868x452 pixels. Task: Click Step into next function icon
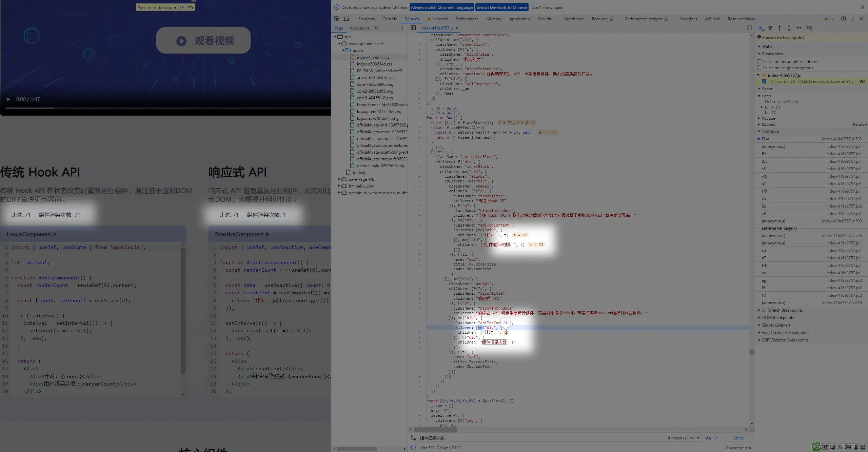(780, 28)
